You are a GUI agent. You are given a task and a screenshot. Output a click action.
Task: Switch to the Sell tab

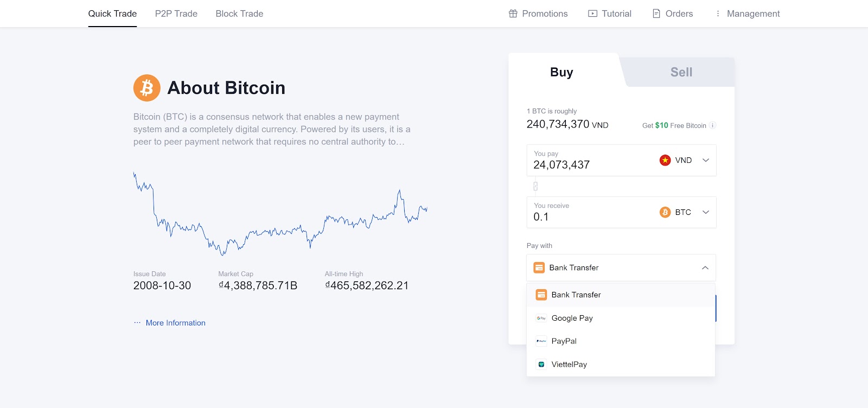681,72
